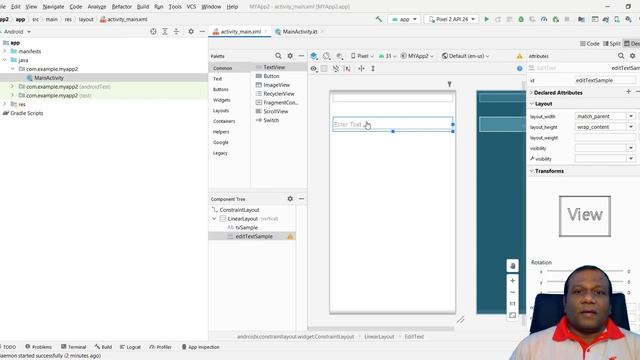Click the Make Project hammer icon
The height and width of the screenshot is (360, 640).
[379, 19]
